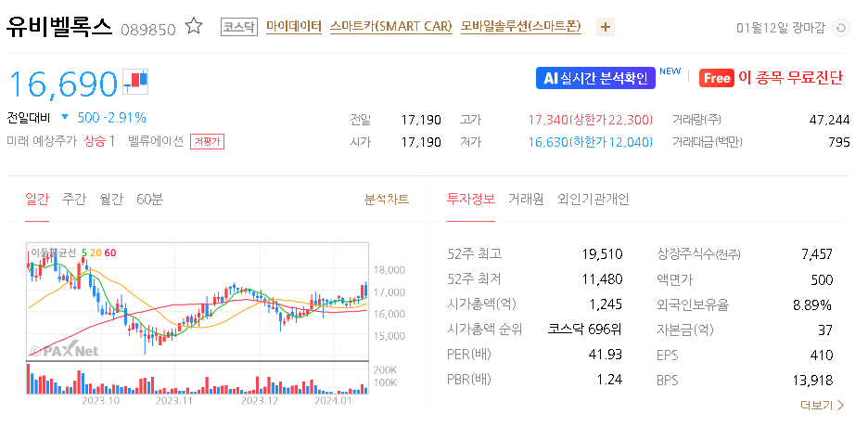Click the volume bar chart area
Screen dimensions: 868x427
198,378
